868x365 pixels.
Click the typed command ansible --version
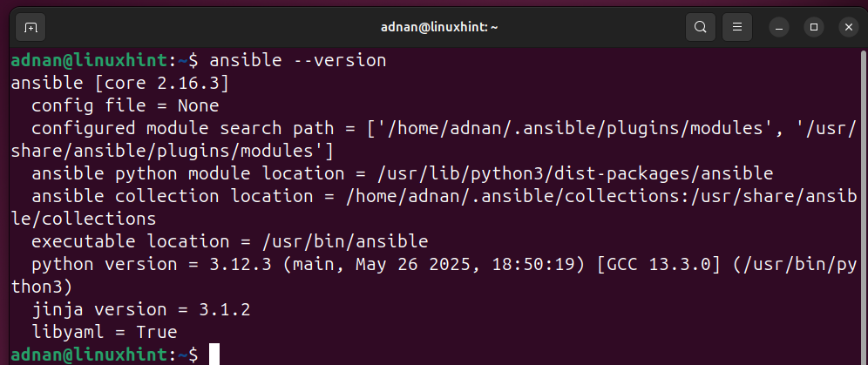click(x=297, y=60)
